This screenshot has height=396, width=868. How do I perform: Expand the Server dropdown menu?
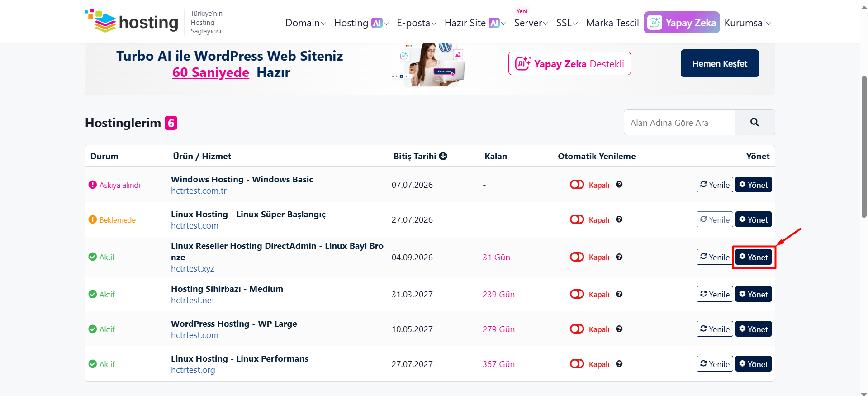pos(531,23)
